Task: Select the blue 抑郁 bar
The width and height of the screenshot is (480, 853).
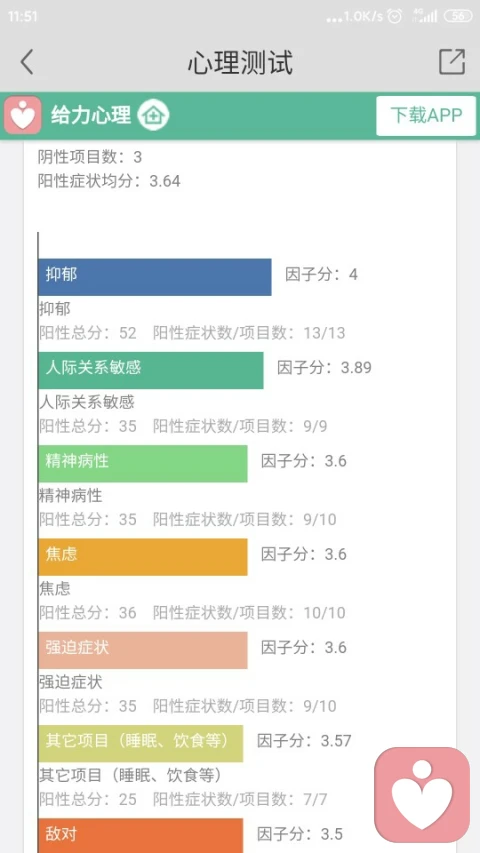Action: click(155, 277)
